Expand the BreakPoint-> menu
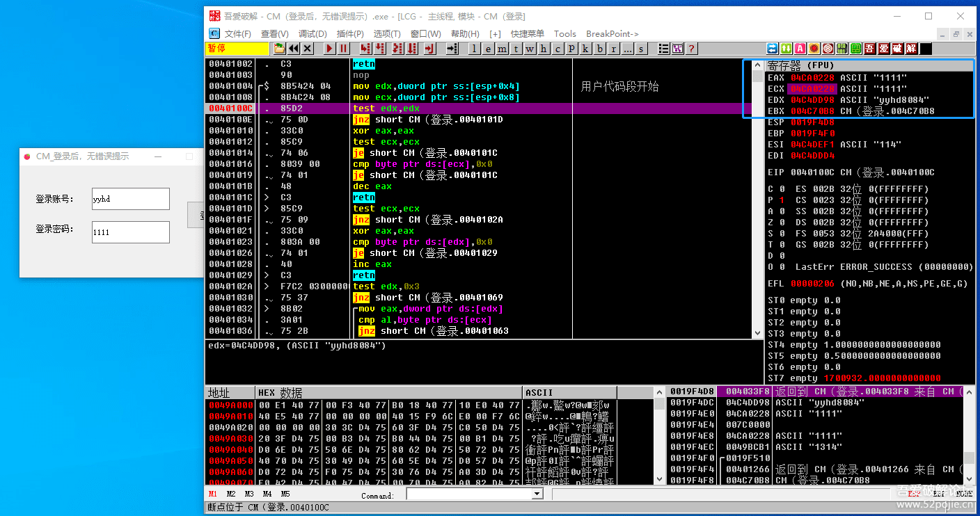This screenshot has height=516, width=980. point(612,33)
